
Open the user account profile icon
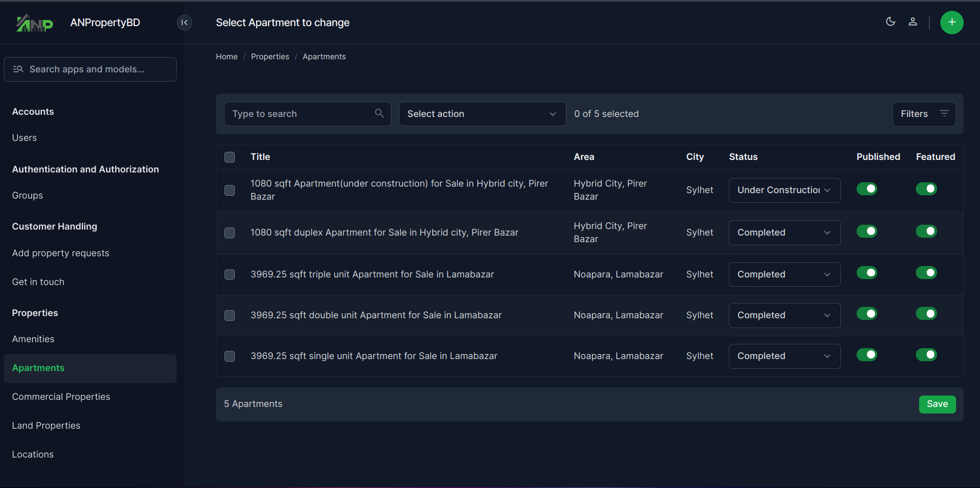913,22
